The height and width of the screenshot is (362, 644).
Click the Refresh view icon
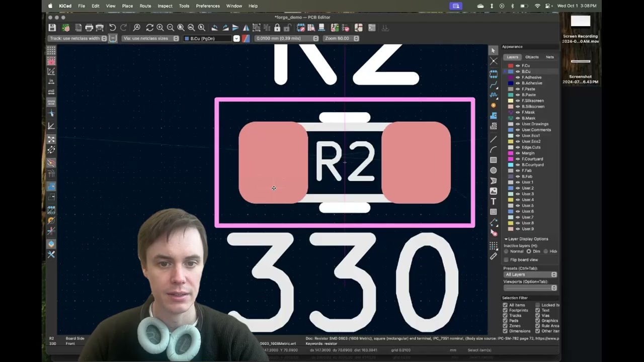[x=149, y=28]
